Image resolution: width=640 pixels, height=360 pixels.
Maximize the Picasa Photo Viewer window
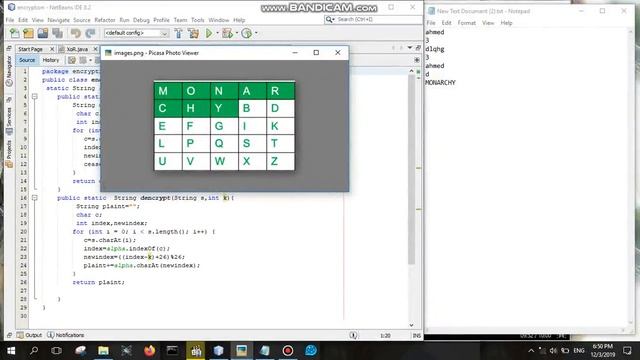(x=316, y=53)
